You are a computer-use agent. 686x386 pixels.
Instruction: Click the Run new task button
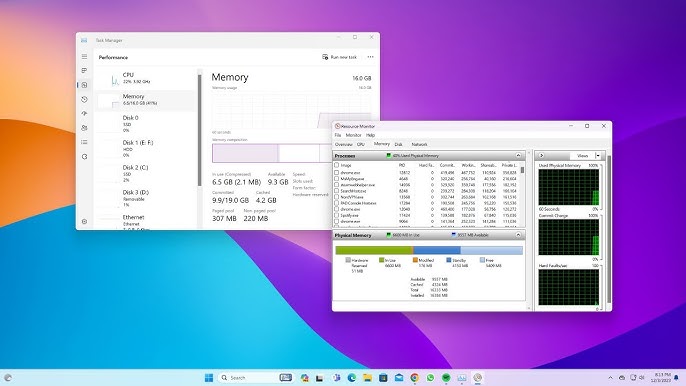pos(340,57)
